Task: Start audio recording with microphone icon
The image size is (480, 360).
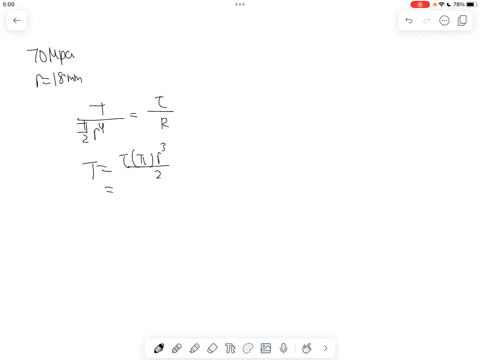Action: pos(283,348)
